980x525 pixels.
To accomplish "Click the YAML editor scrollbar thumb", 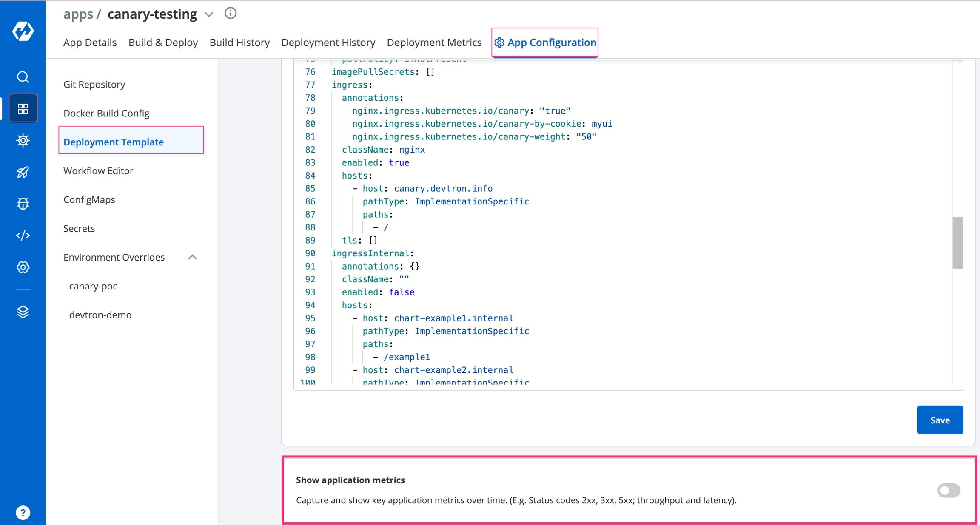I will (957, 242).
